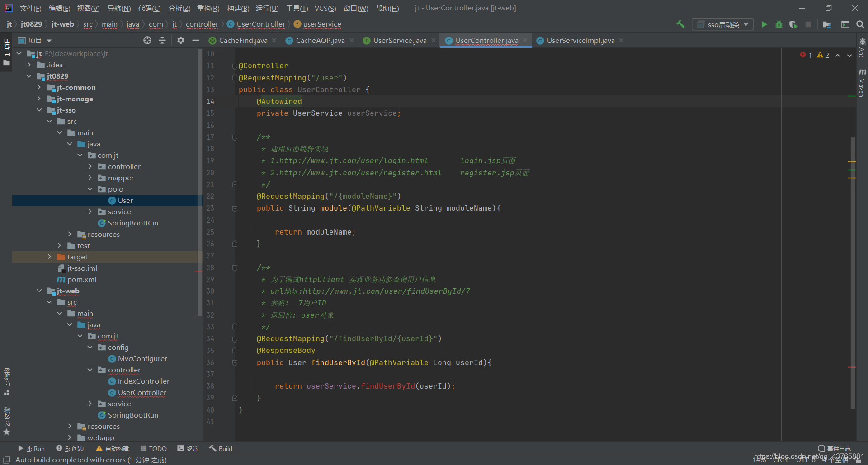Run the sso启动类 configuration with the play icon
Image resolution: width=868 pixels, height=465 pixels.
pyautogui.click(x=764, y=24)
